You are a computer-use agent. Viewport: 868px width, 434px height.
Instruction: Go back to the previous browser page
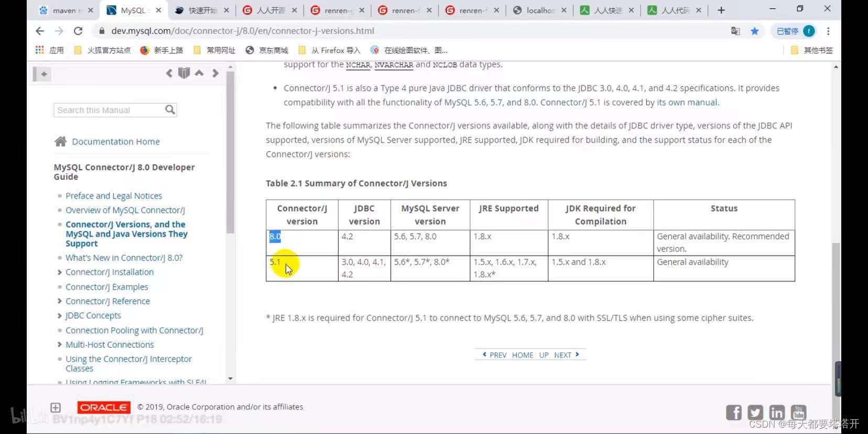pos(40,31)
